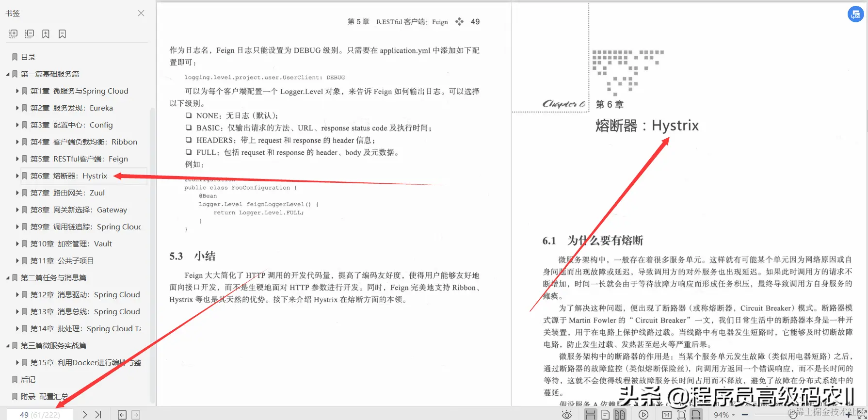The width and height of the screenshot is (868, 420).
Task: Expand all bookmarks icon
Action: pos(13,34)
